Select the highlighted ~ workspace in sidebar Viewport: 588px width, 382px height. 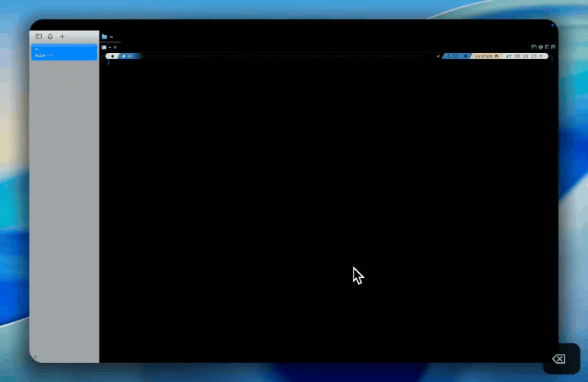64,52
